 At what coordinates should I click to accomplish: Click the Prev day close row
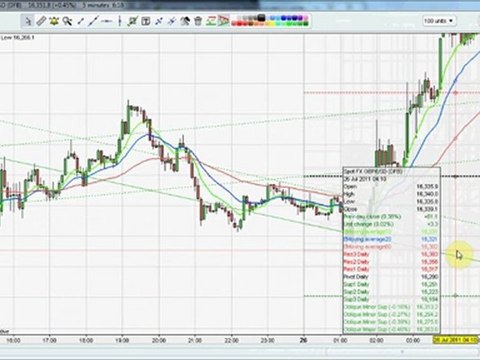pos(391,217)
